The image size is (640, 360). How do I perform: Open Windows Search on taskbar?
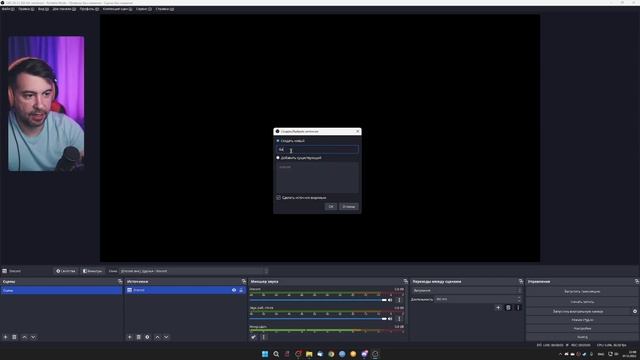click(276, 354)
